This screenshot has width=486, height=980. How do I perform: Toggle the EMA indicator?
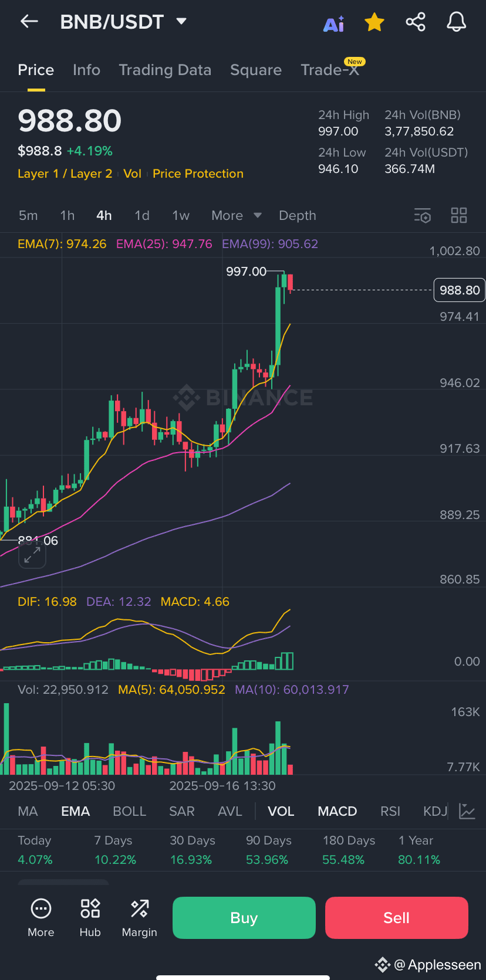(76, 811)
